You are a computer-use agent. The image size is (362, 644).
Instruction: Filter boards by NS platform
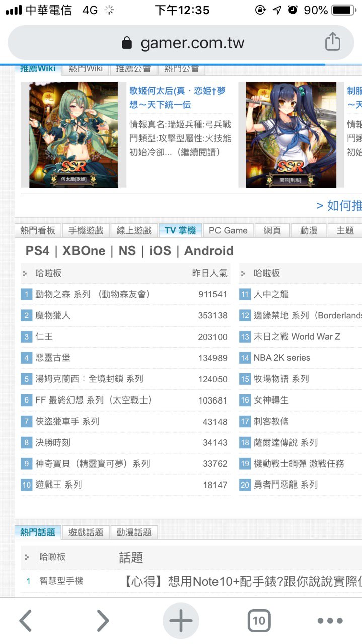[127, 251]
